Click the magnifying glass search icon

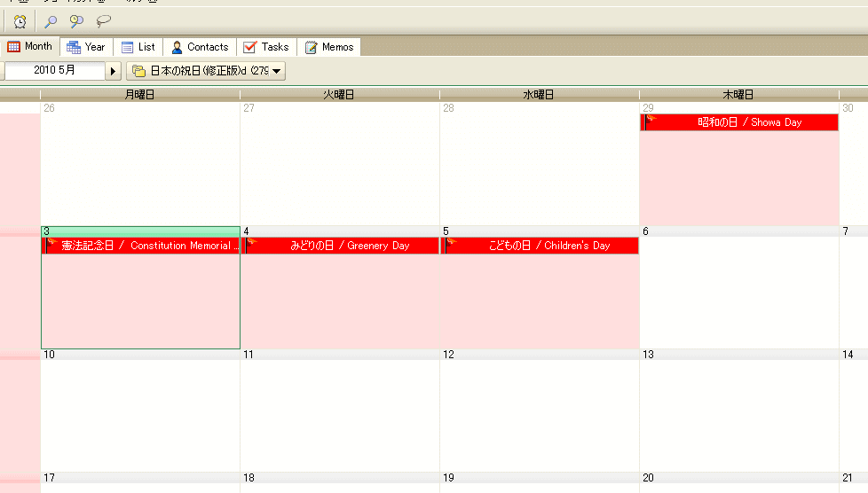[x=51, y=21]
